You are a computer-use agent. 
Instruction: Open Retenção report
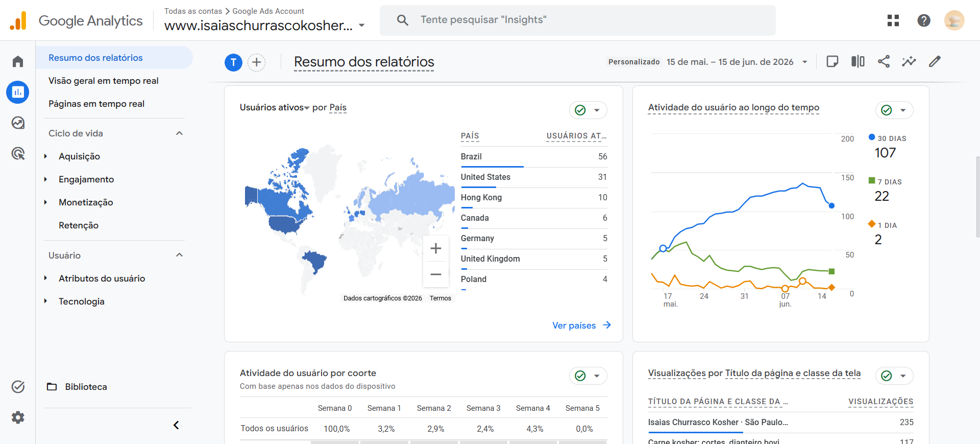pos(79,225)
